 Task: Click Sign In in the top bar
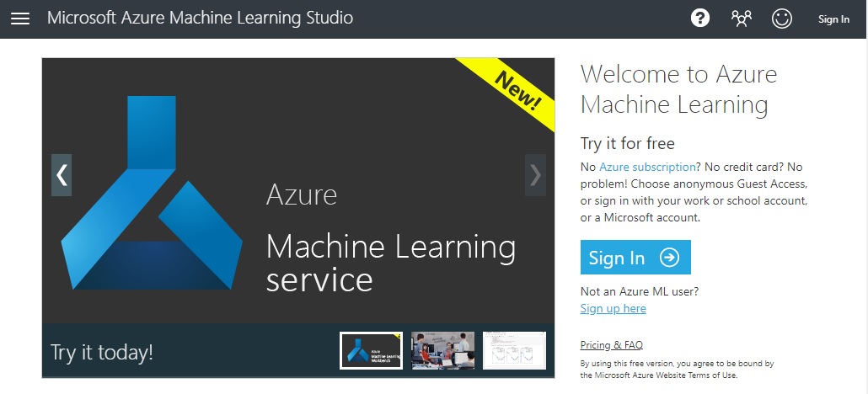[833, 19]
